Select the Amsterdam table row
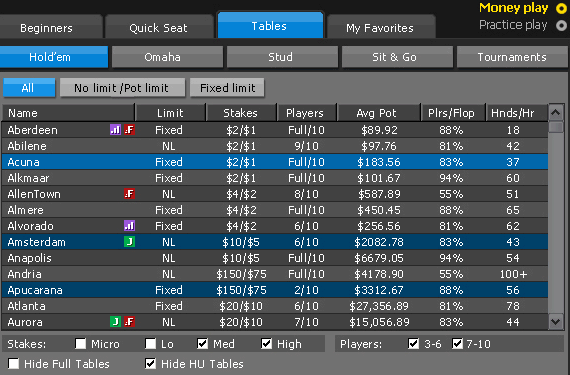This screenshot has width=570, height=375. [x=275, y=242]
